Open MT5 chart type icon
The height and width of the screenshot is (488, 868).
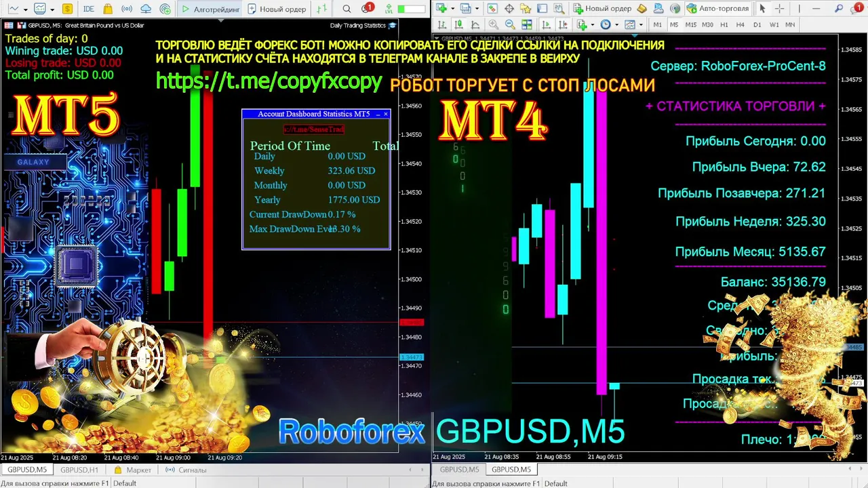point(13,9)
